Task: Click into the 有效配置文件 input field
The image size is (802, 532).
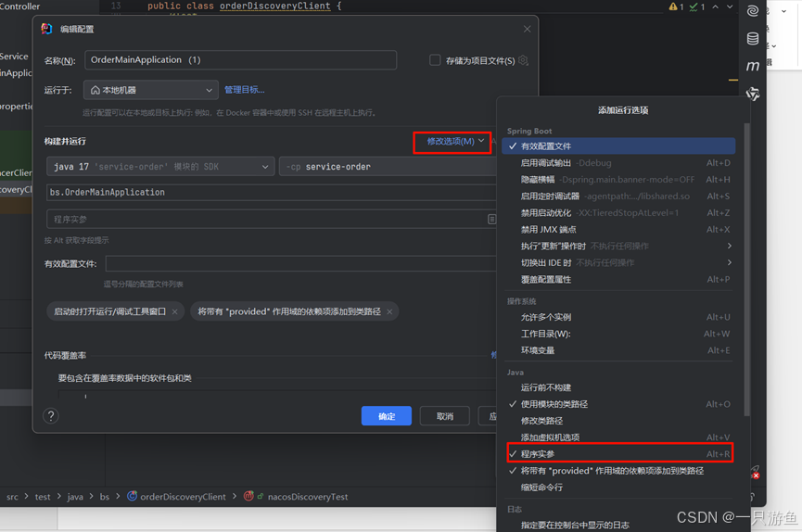Action: tap(300, 263)
